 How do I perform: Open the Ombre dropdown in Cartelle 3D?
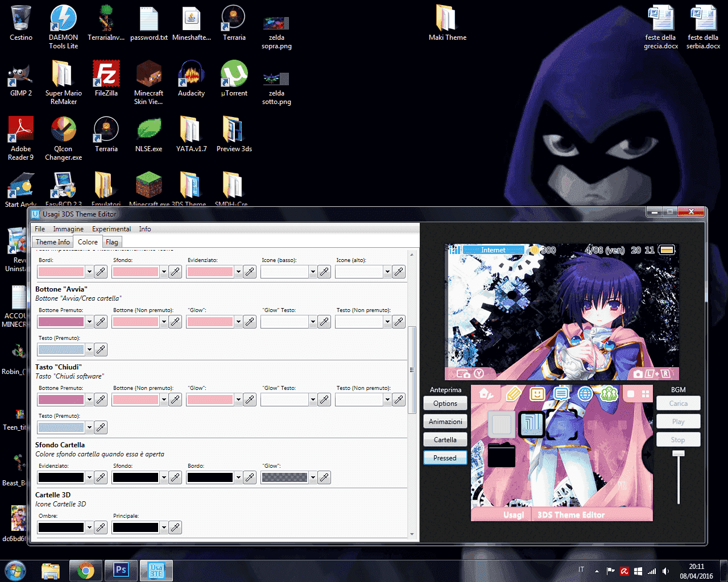point(89,527)
